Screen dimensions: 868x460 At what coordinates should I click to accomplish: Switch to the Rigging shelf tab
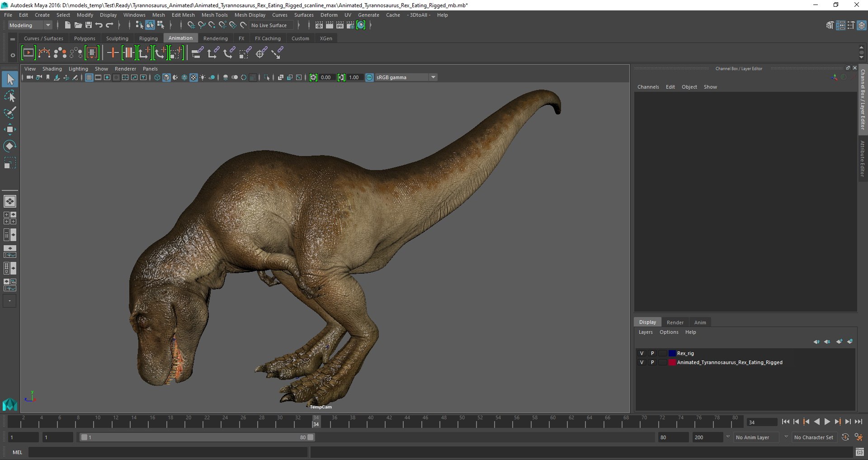tap(148, 38)
